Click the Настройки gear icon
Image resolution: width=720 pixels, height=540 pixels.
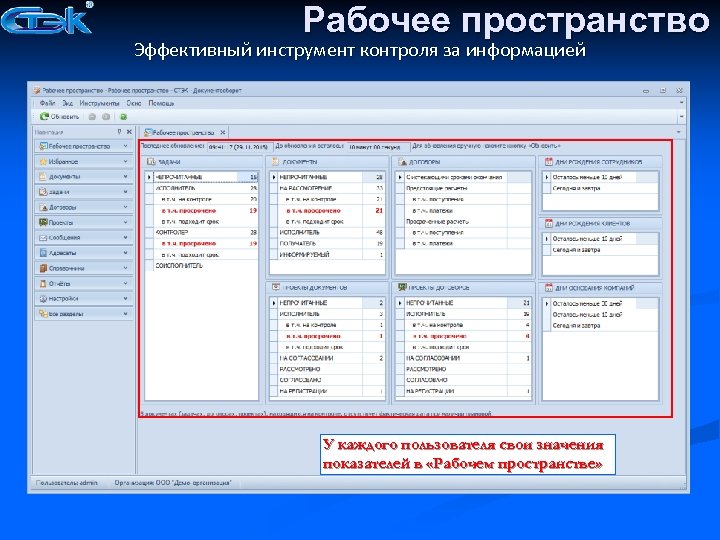click(x=43, y=299)
